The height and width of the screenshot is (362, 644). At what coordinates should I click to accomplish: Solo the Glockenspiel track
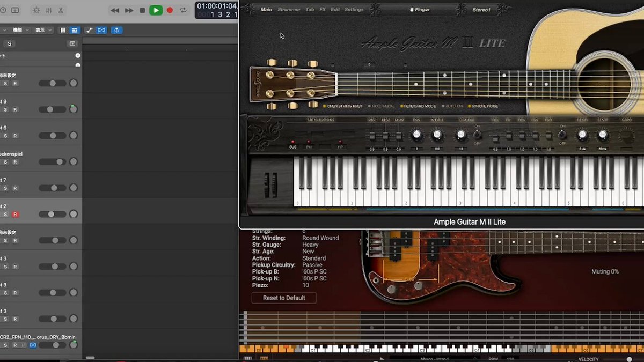6,162
